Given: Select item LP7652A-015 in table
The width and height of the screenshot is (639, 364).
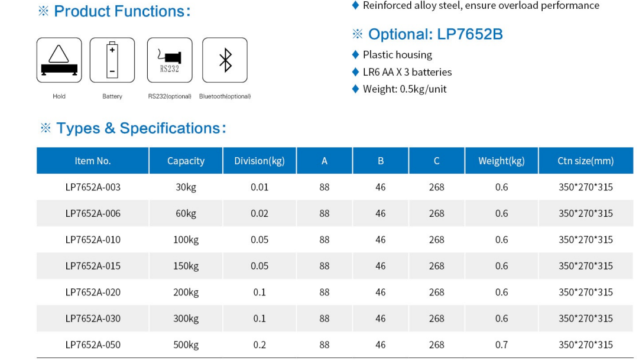Looking at the screenshot, I should point(93,266).
